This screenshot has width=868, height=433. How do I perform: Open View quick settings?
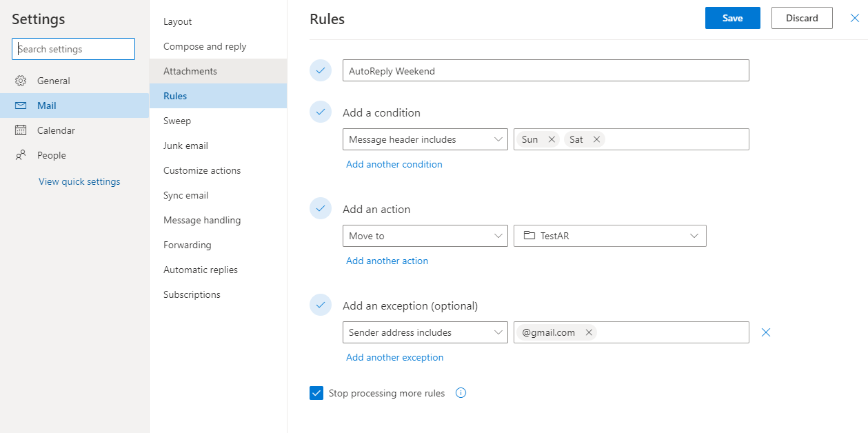click(79, 181)
